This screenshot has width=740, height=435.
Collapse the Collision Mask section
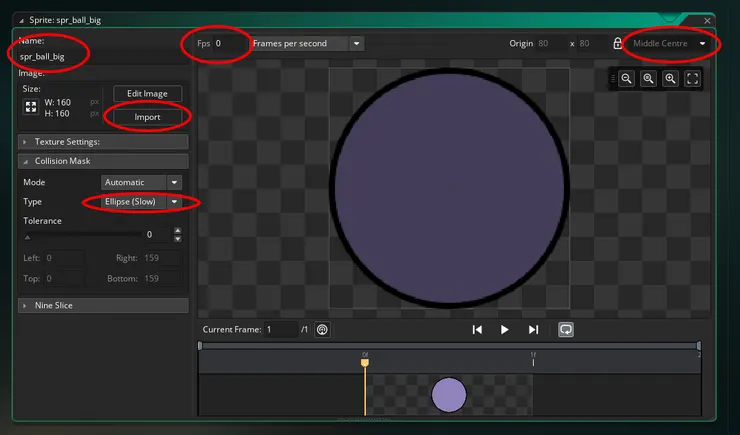tap(103, 161)
